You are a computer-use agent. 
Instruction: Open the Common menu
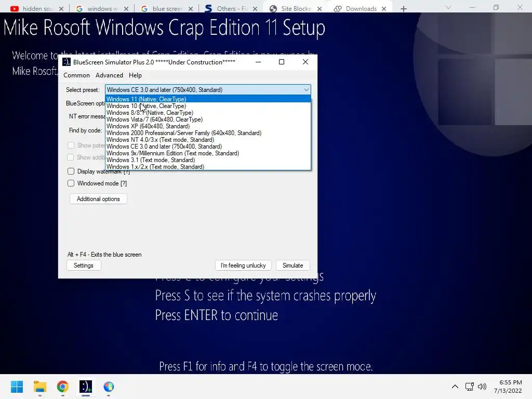77,75
